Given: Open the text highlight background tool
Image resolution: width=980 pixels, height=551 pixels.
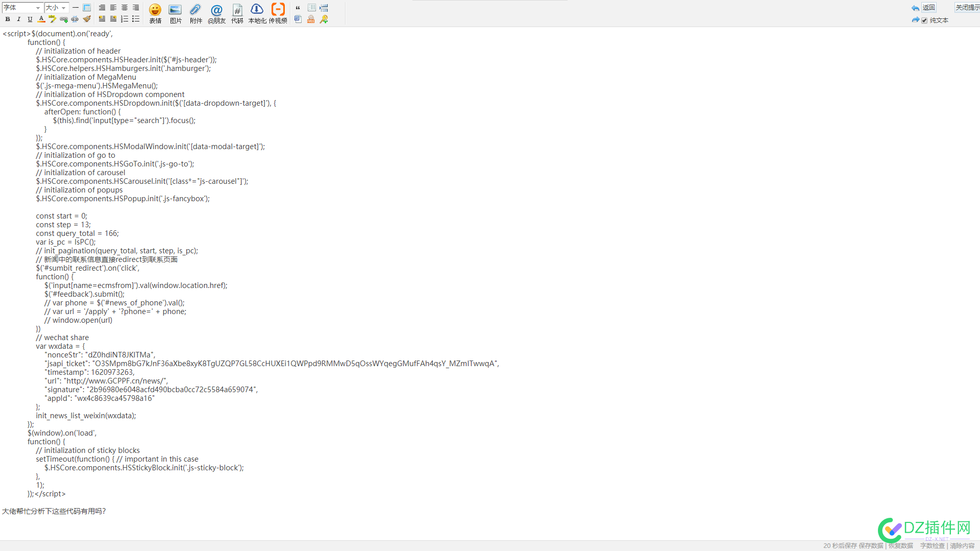Looking at the screenshot, I should 53,19.
